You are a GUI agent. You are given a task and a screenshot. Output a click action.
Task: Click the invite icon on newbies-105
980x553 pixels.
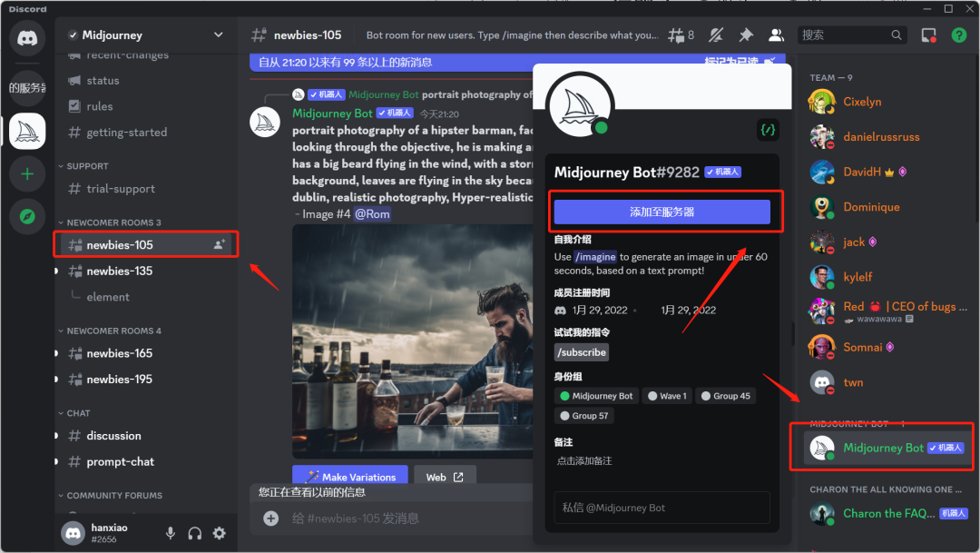pyautogui.click(x=220, y=244)
